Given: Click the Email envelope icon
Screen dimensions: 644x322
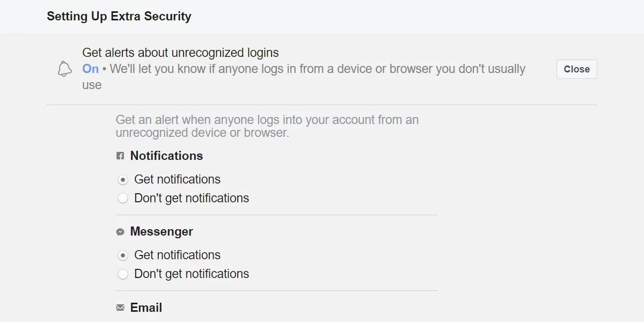Looking at the screenshot, I should (120, 307).
